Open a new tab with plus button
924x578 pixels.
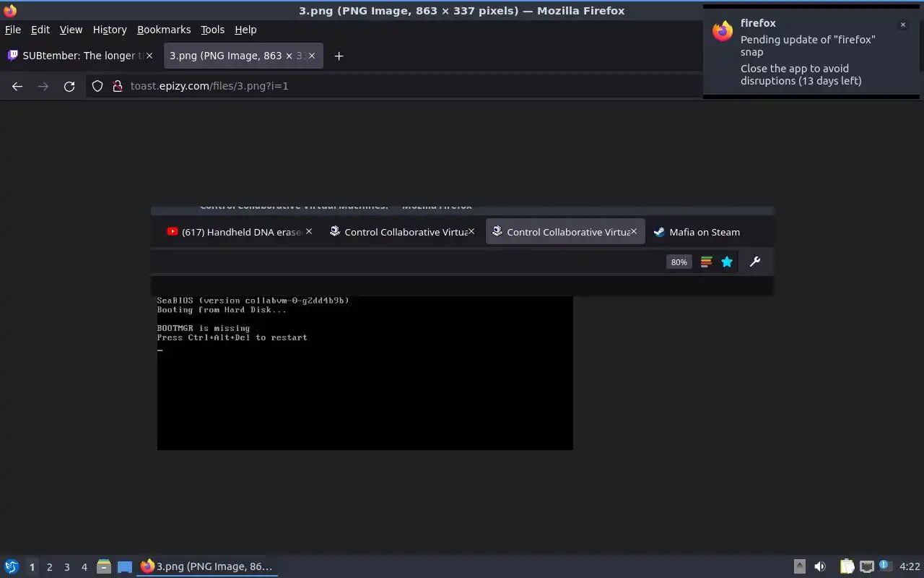point(339,56)
